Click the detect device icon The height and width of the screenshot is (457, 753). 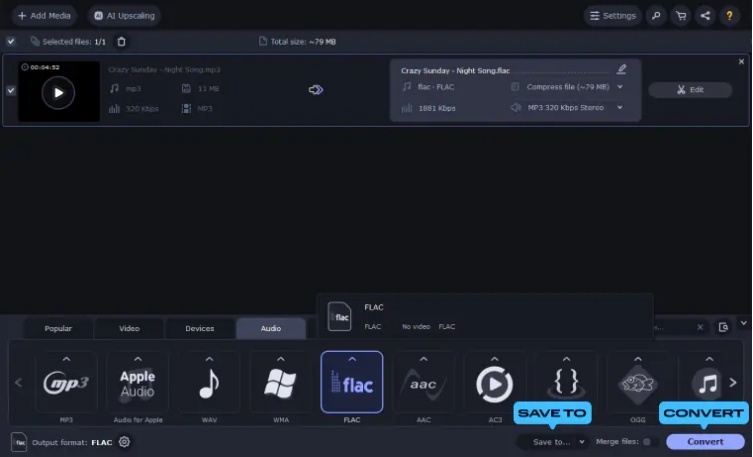(x=723, y=327)
